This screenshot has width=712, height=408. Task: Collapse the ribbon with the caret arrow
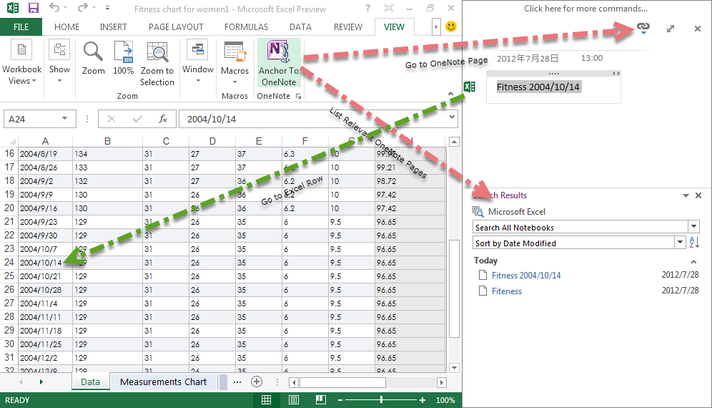(x=450, y=94)
